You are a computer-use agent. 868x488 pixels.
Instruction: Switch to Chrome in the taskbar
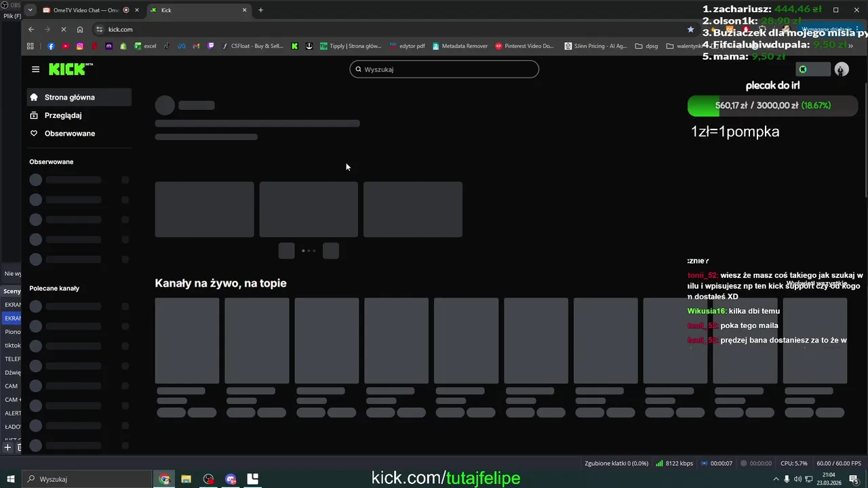click(164, 479)
